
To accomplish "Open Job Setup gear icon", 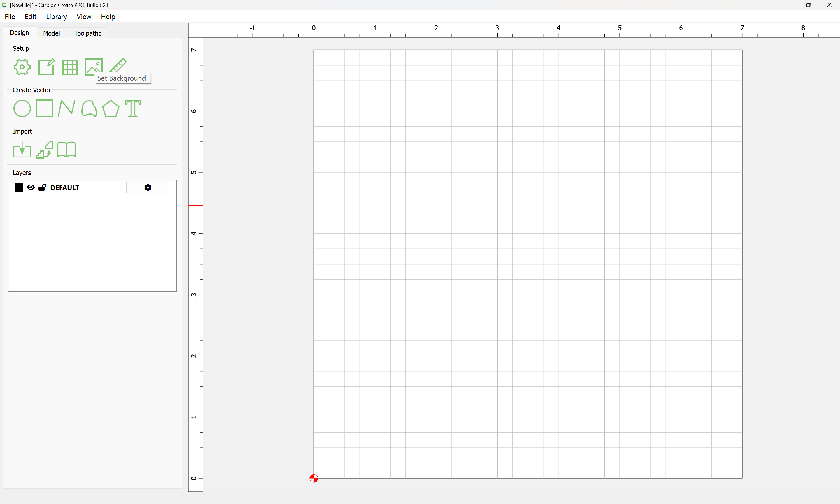I will (22, 67).
